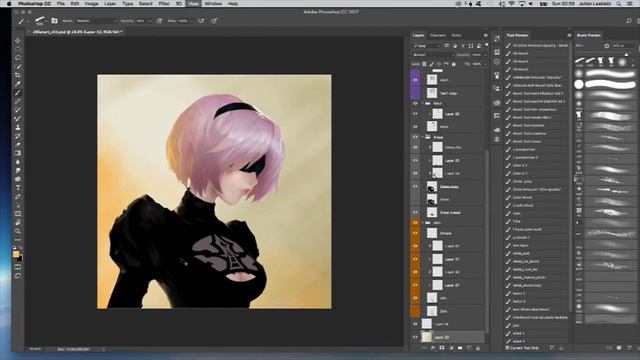
Task: Turn layer filtering on or off
Action: 487,45
